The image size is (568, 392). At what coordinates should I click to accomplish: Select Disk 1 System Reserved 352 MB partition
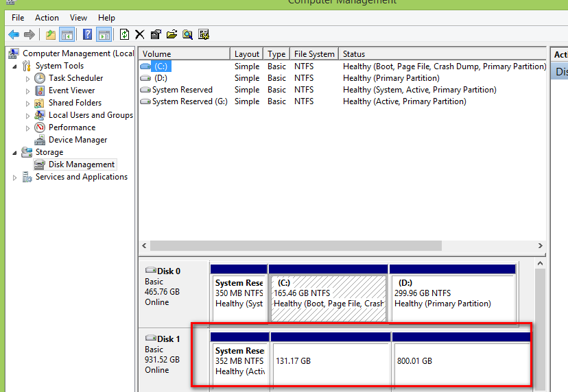tap(239, 361)
